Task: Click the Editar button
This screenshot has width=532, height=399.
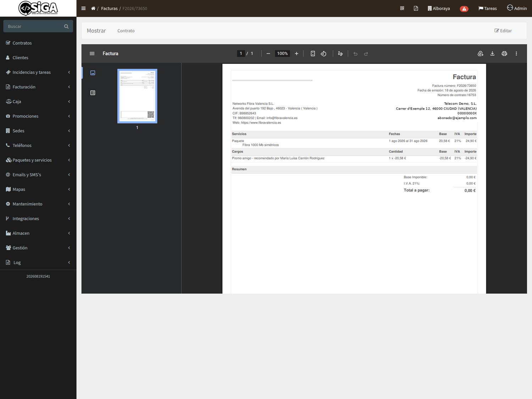Action: coord(503,31)
